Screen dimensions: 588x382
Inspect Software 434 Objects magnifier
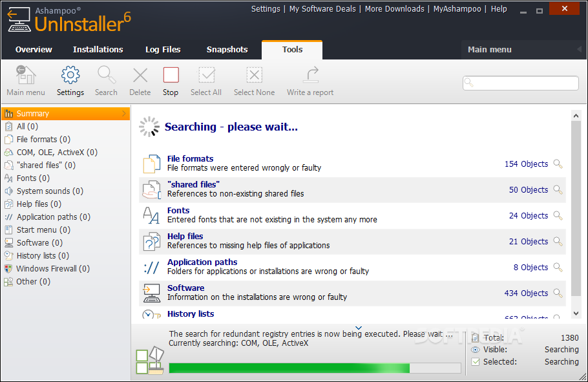pyautogui.click(x=558, y=293)
